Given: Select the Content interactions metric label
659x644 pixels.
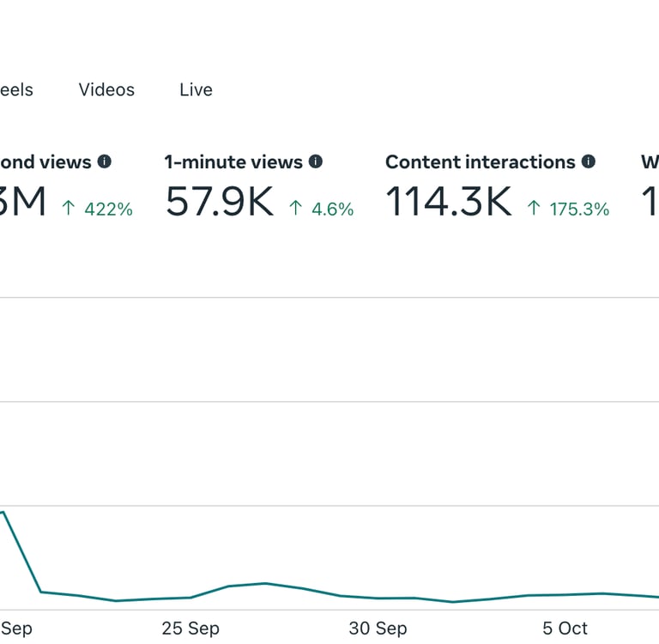Looking at the screenshot, I should pyautogui.click(x=480, y=161).
